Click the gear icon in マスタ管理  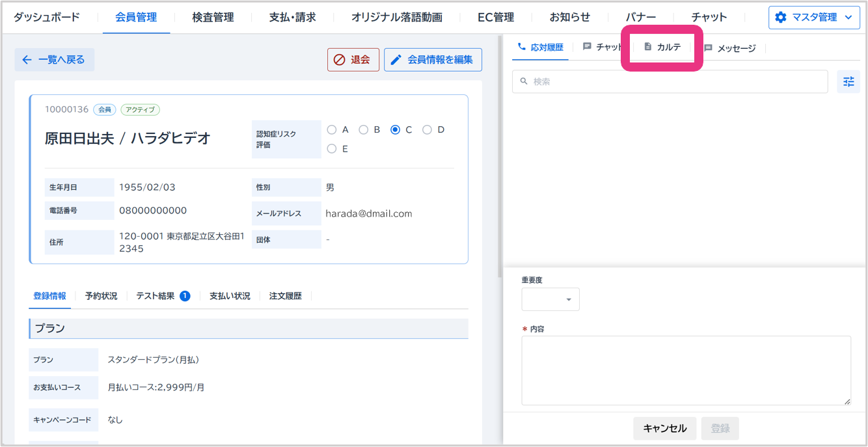[781, 18]
